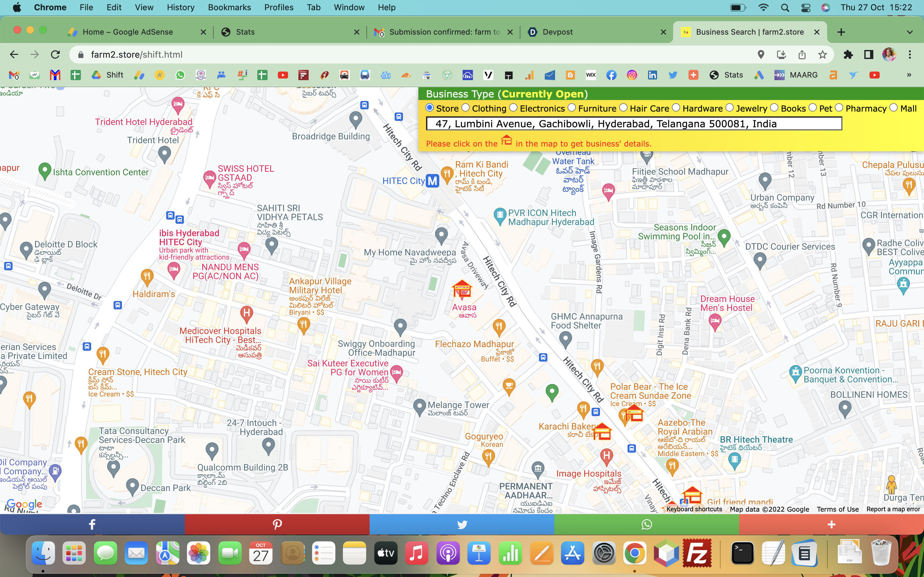Image resolution: width=924 pixels, height=577 pixels.
Task: Open the Bookmarks menu
Action: click(x=229, y=7)
